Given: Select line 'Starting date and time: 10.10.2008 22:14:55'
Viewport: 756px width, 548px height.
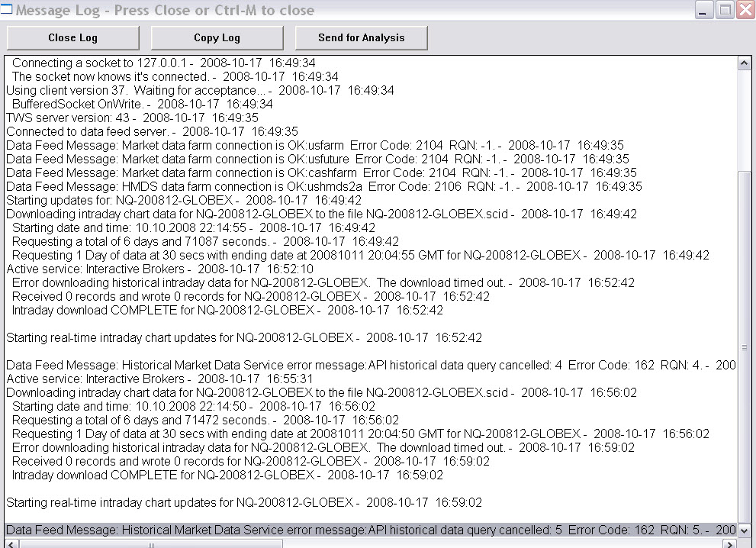Looking at the screenshot, I should (x=193, y=228).
